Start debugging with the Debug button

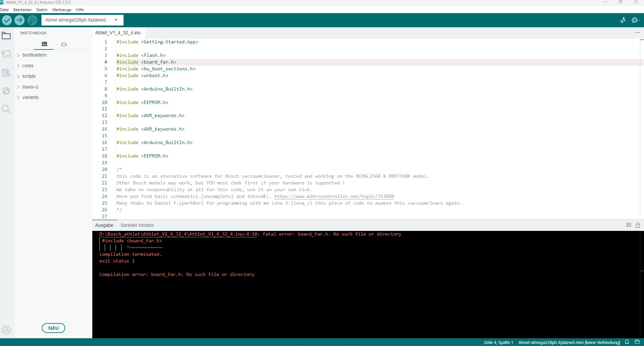tap(32, 20)
